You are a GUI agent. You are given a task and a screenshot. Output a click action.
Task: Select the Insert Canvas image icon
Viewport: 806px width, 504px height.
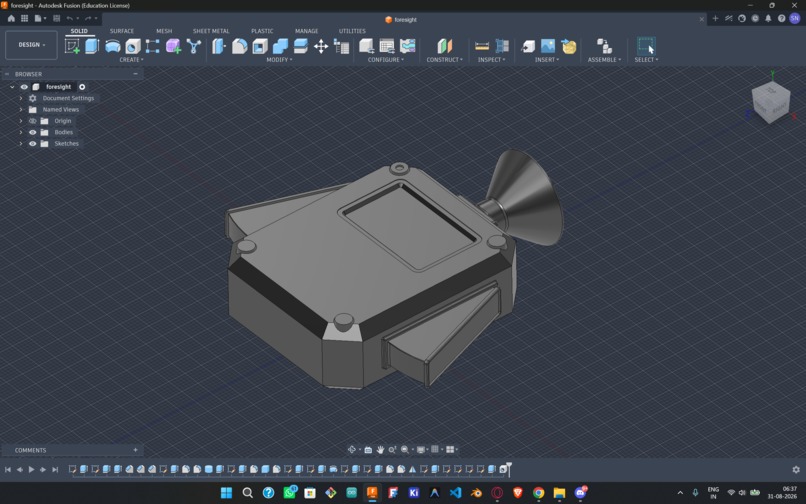548,46
